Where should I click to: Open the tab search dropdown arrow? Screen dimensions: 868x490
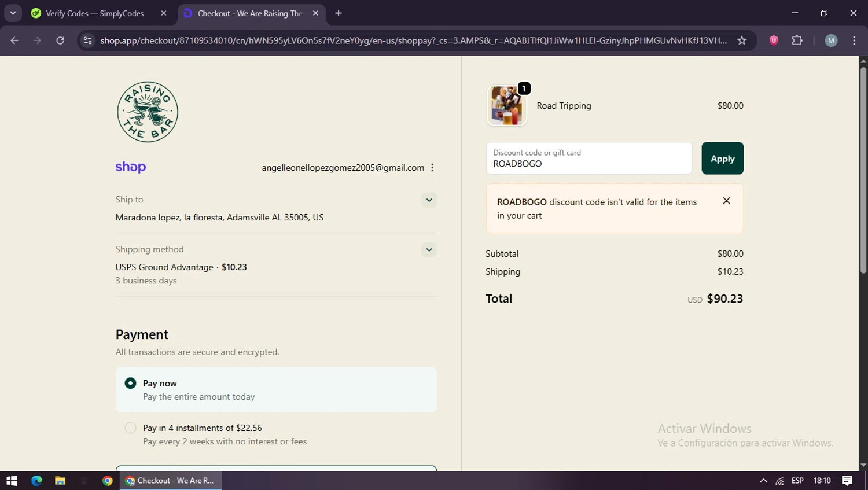(x=13, y=13)
